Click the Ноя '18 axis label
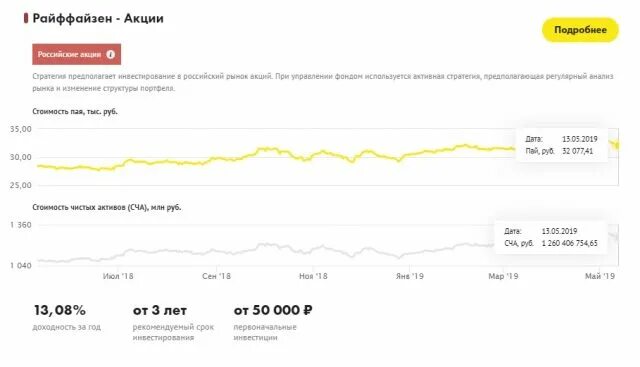The height and width of the screenshot is (367, 640). (313, 276)
